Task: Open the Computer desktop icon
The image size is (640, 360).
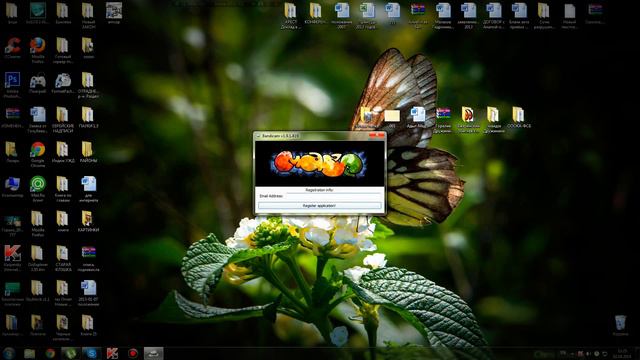Action: [x=12, y=187]
